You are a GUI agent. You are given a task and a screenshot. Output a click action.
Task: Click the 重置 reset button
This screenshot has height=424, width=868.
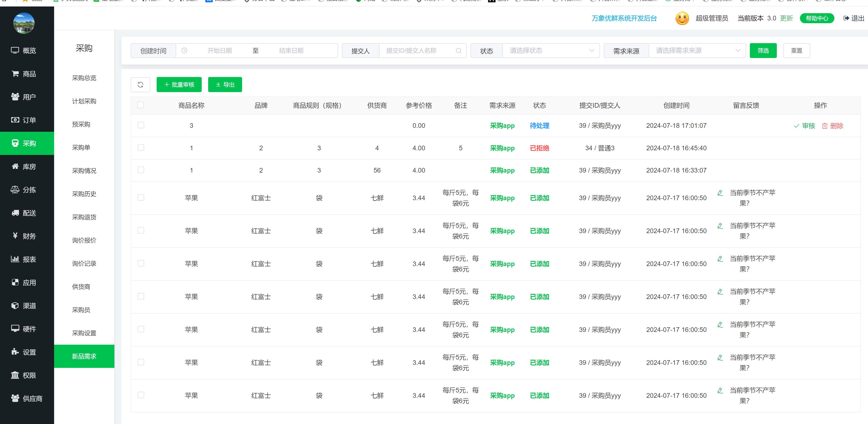click(x=797, y=51)
